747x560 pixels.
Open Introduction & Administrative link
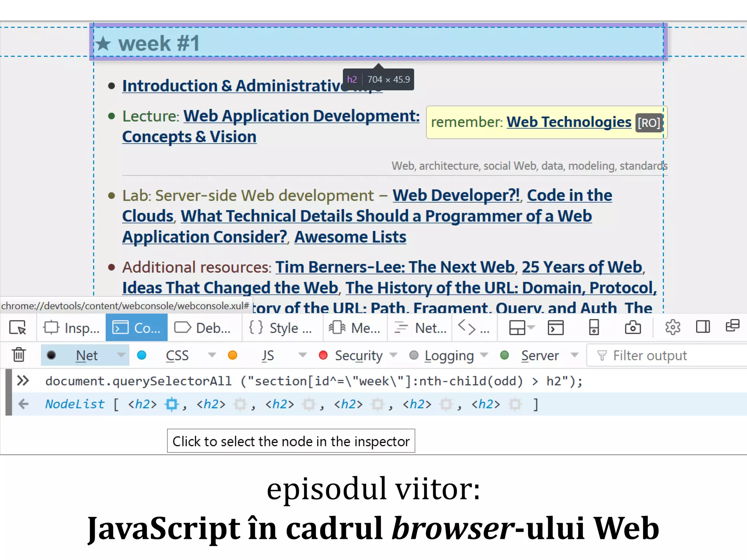(x=252, y=86)
